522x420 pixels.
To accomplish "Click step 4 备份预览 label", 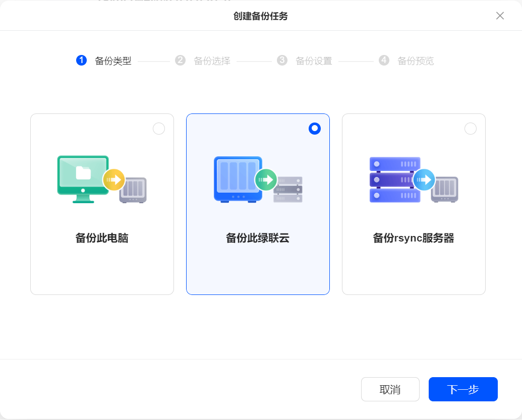I will [416, 61].
